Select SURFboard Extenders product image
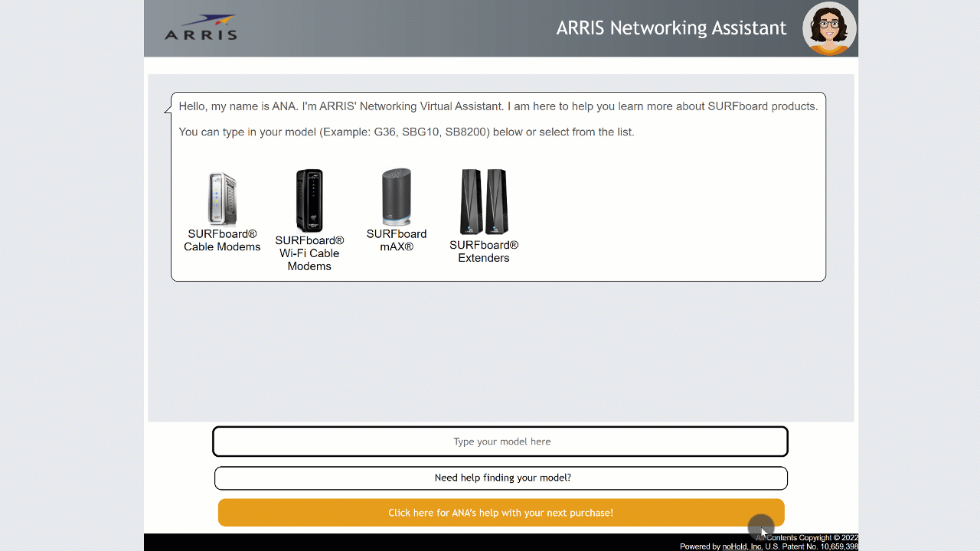The image size is (980, 551). pyautogui.click(x=484, y=202)
